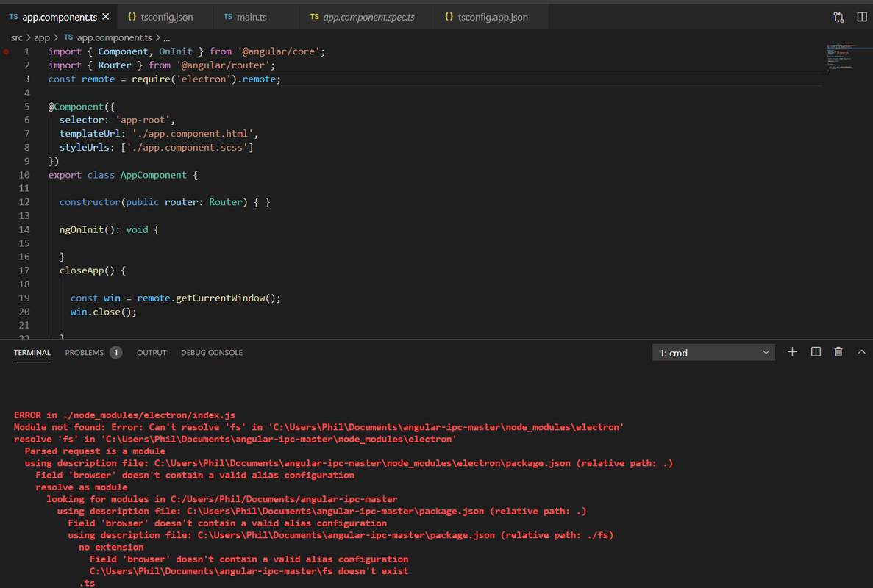Click 'closeApp' method name
873x588 pixels.
(x=82, y=270)
